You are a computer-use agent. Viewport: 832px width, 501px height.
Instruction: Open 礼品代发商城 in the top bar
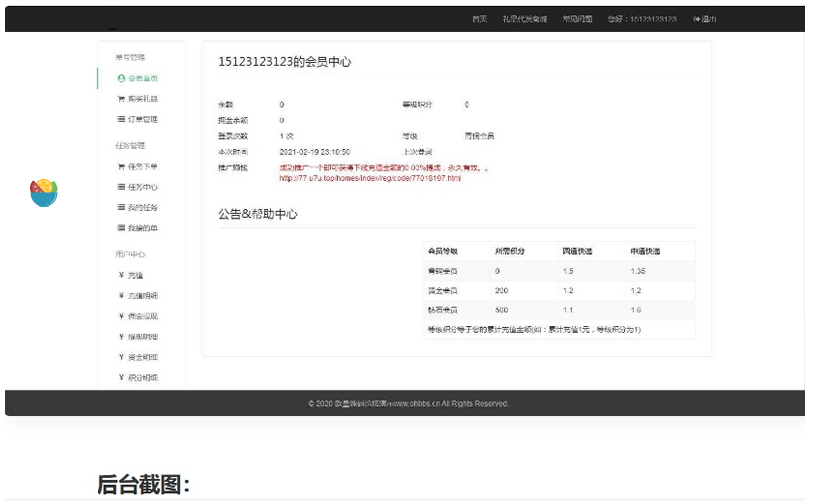pyautogui.click(x=525, y=19)
